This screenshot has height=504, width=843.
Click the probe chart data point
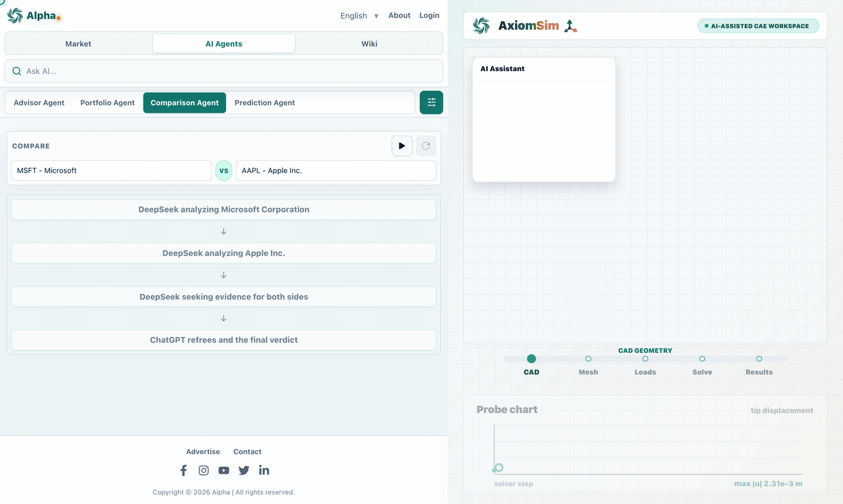tap(499, 467)
